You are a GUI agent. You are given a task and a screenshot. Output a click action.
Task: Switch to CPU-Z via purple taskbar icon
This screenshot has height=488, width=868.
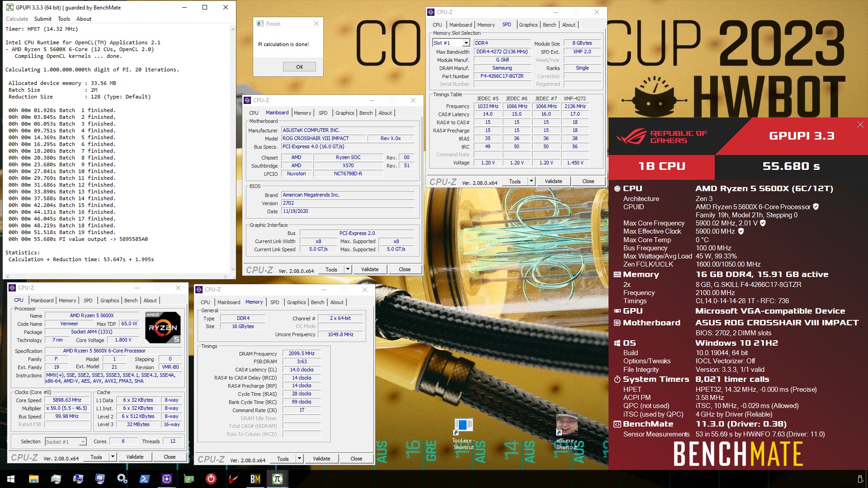point(166,479)
